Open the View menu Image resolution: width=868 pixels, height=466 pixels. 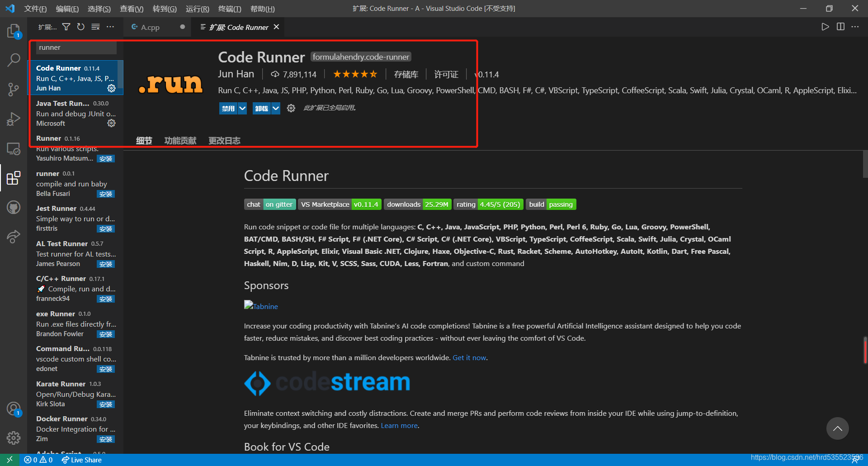coord(132,9)
